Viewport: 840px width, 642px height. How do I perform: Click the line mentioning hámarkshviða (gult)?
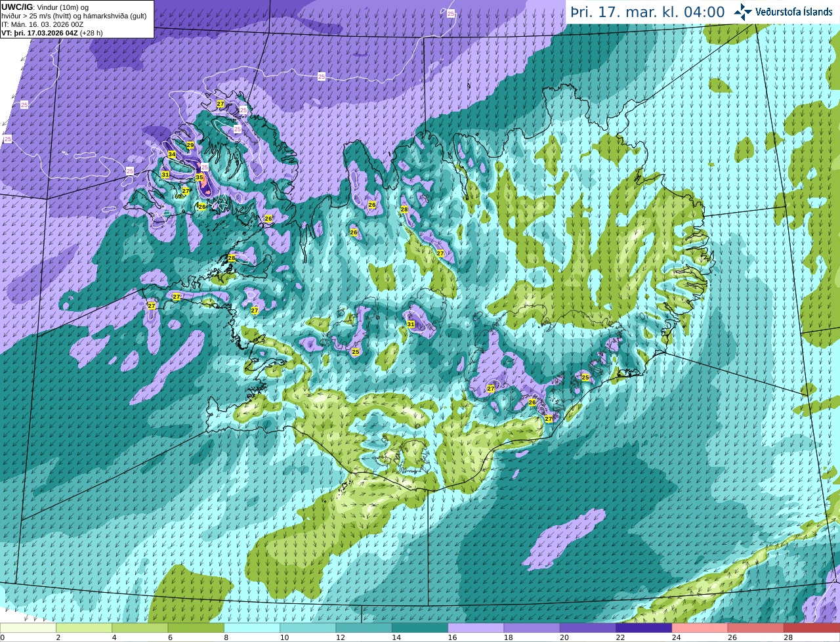click(x=74, y=16)
